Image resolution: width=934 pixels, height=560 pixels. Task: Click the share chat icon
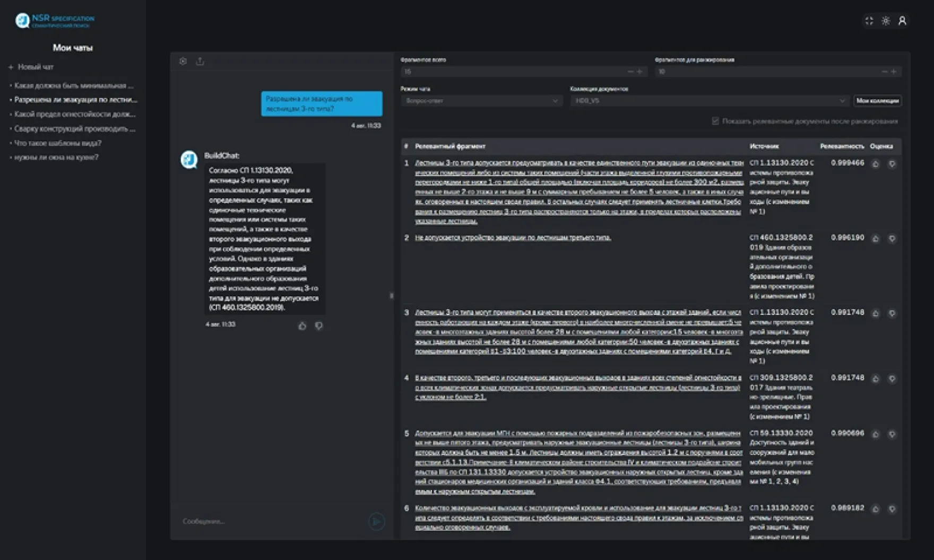pyautogui.click(x=200, y=61)
